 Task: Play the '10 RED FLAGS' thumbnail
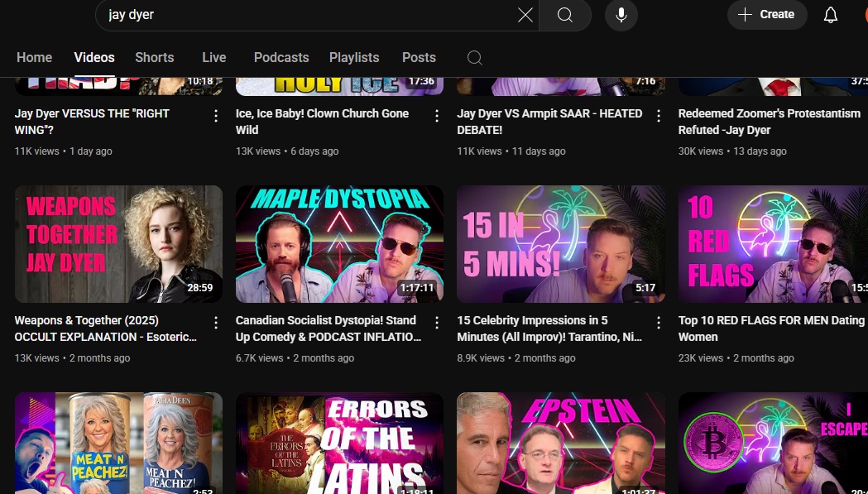coord(774,244)
